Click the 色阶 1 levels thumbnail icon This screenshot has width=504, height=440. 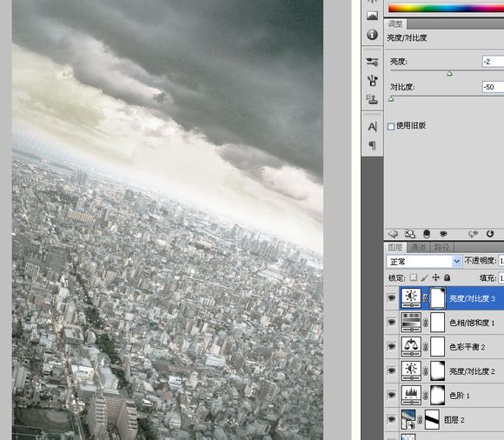(411, 396)
